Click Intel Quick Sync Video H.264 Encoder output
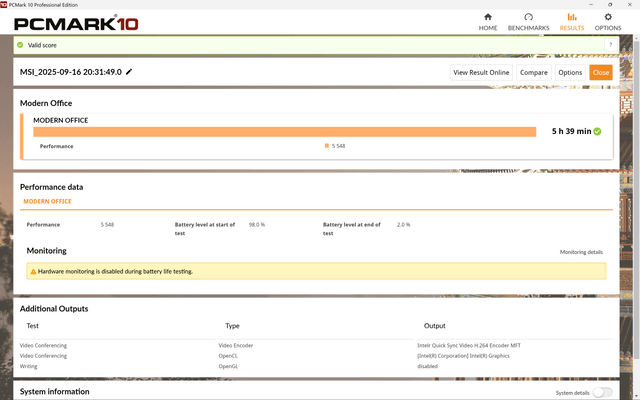 pos(469,345)
